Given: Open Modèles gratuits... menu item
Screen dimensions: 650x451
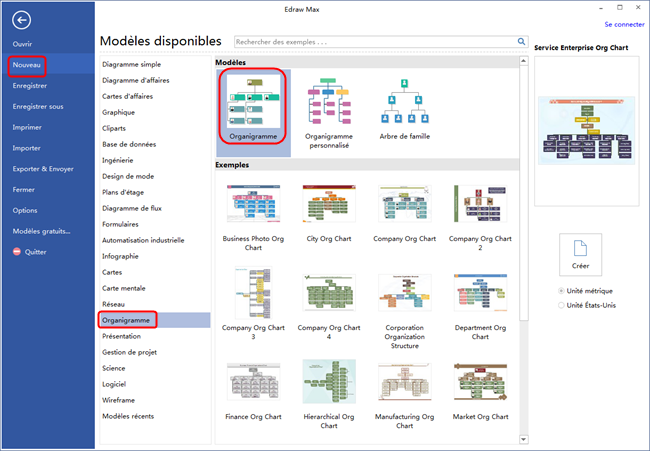Looking at the screenshot, I should (41, 231).
